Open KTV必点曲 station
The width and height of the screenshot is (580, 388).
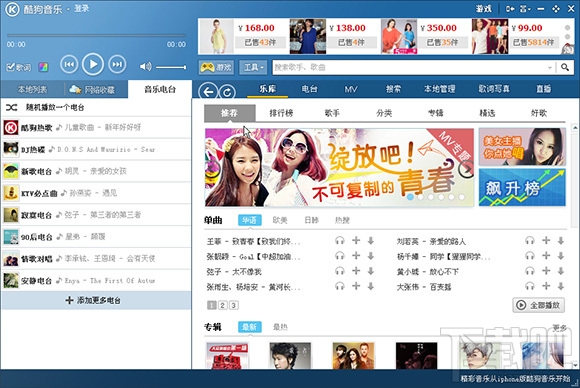[x=96, y=193]
